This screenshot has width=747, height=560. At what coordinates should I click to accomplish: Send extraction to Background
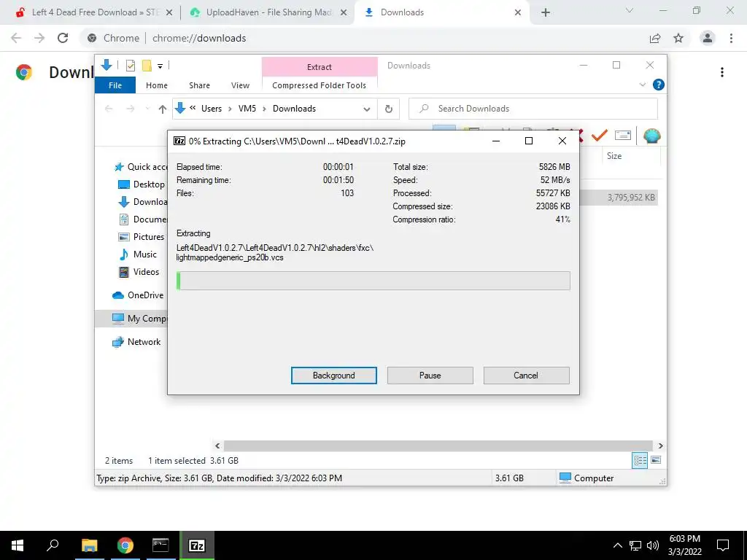[x=333, y=376]
